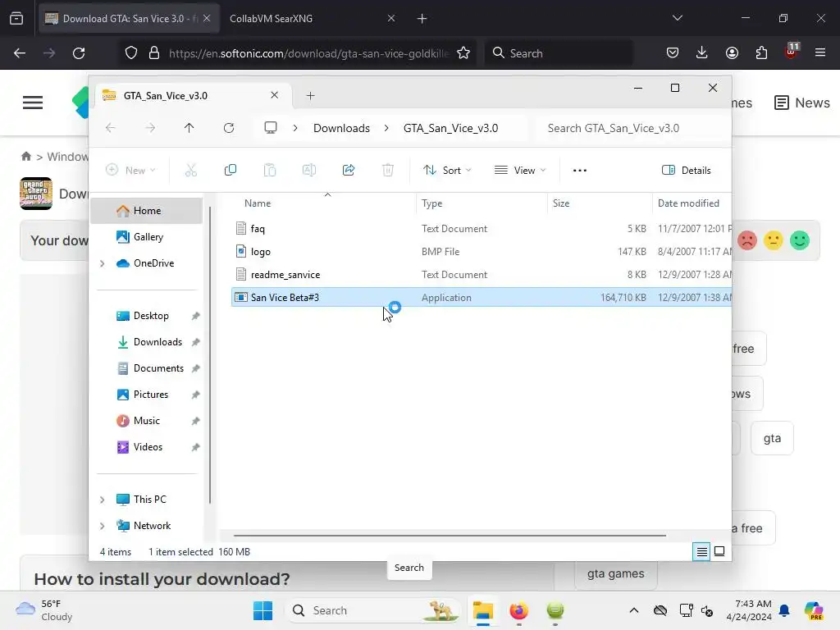The width and height of the screenshot is (840, 630).
Task: Expand OneDrive in navigation pane
Action: 103,263
